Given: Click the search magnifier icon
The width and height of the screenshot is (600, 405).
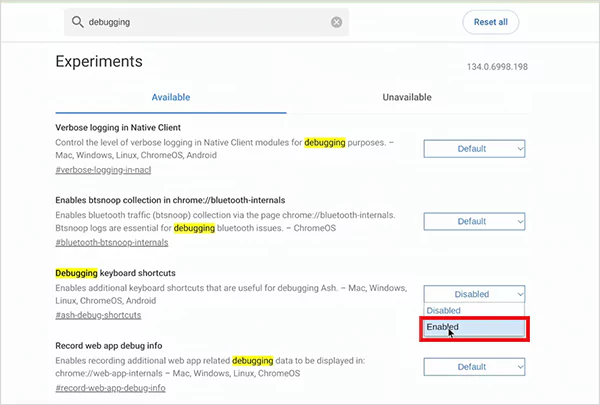Looking at the screenshot, I should coord(76,22).
